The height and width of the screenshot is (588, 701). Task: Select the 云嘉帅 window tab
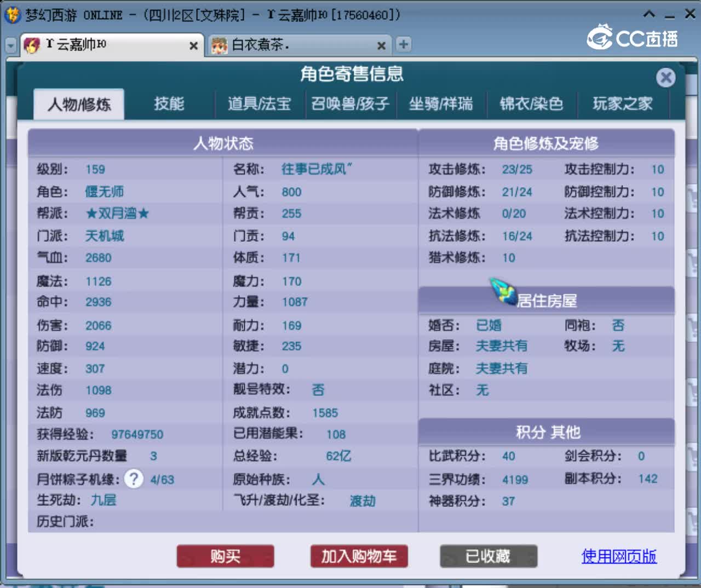tap(112, 45)
